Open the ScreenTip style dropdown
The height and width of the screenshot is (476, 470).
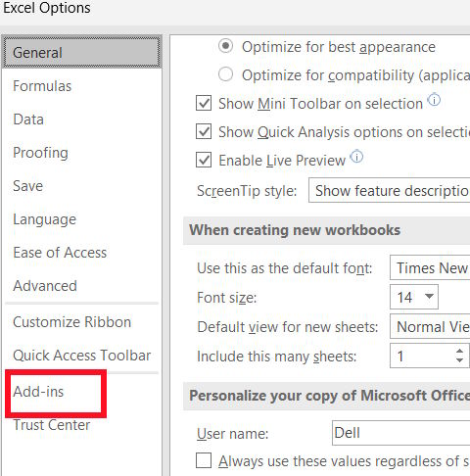point(389,190)
